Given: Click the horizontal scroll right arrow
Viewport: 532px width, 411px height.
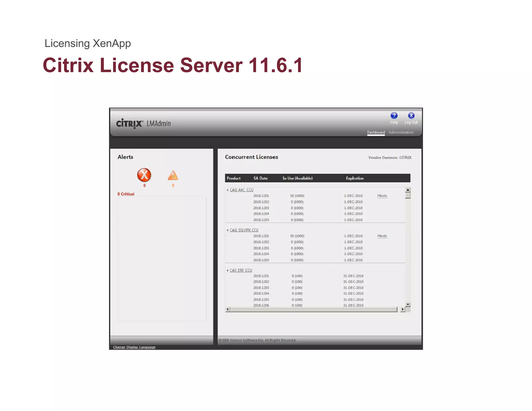Looking at the screenshot, I should (x=403, y=309).
